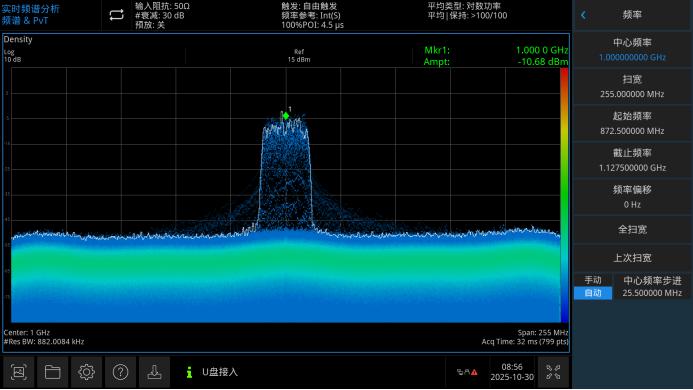Tap the density color scale bar
The height and width of the screenshot is (390, 693).
564,195
